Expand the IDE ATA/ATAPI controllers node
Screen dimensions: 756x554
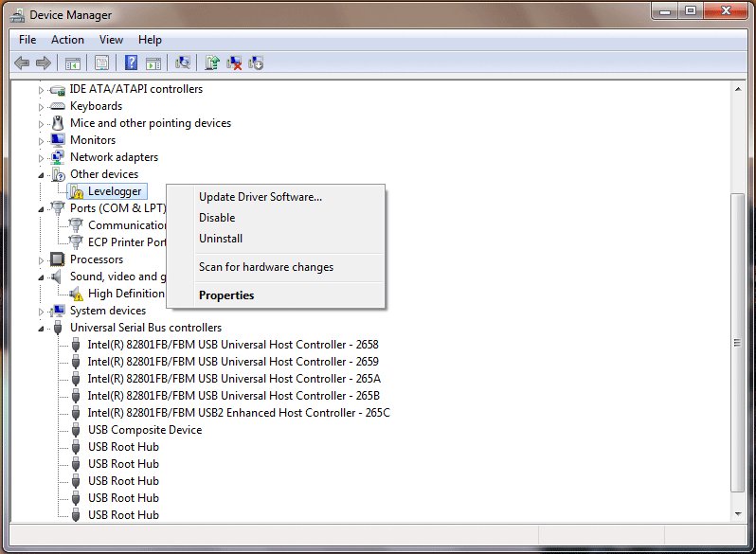(x=41, y=90)
